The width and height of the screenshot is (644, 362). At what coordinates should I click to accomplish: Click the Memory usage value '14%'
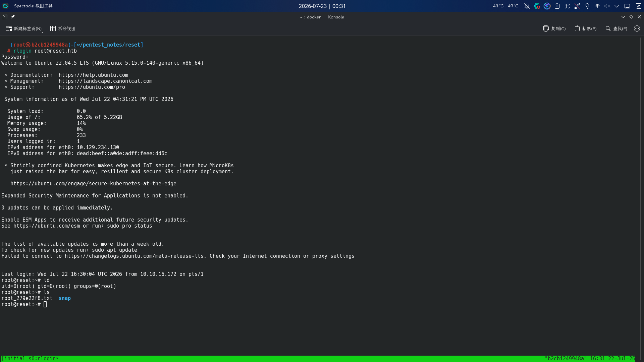click(81, 123)
